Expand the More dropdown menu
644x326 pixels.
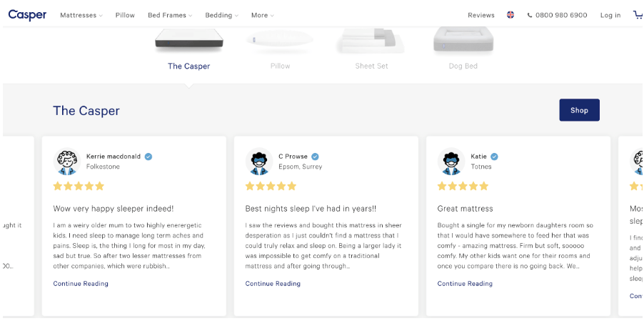pos(263,15)
